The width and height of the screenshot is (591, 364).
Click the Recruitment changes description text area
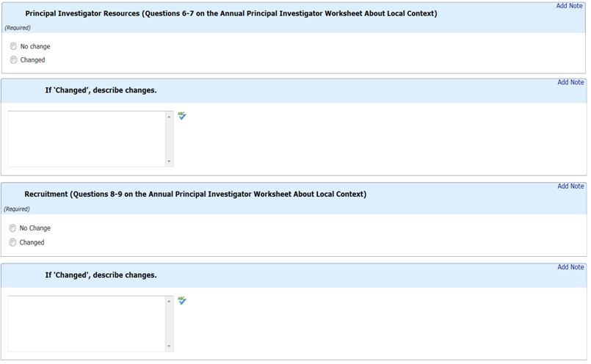(x=87, y=324)
